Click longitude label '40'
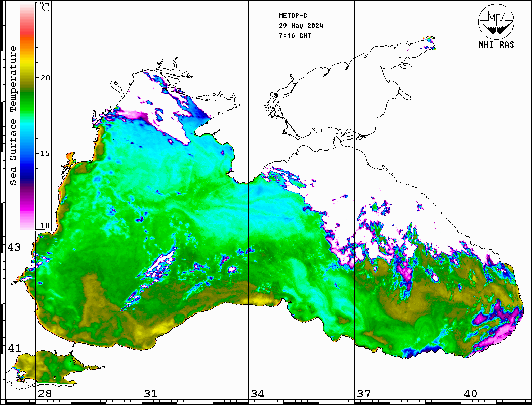This screenshot has height=405, width=532. pos(470,394)
